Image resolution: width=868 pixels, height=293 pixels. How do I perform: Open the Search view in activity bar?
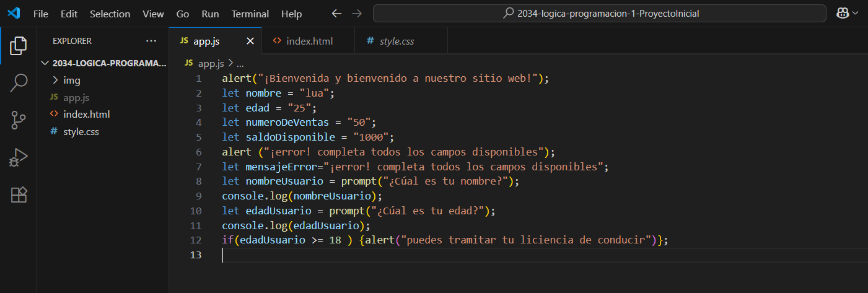[x=19, y=82]
